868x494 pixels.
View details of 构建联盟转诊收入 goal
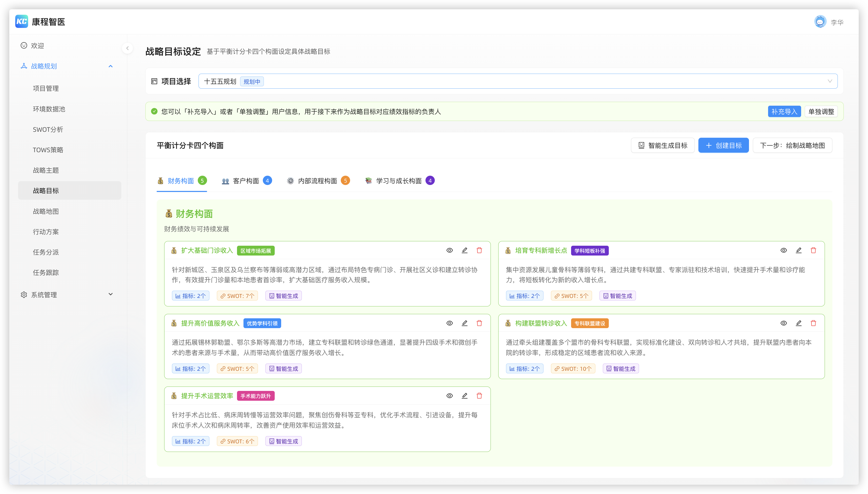click(784, 323)
